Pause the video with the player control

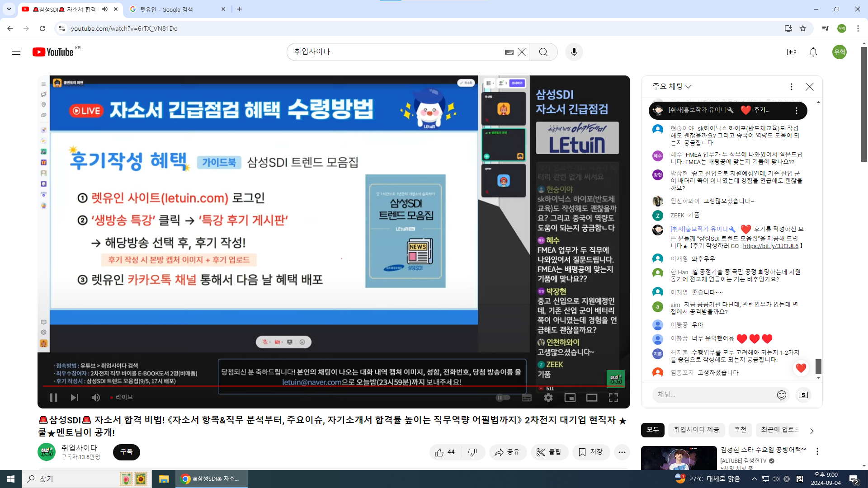tap(53, 398)
